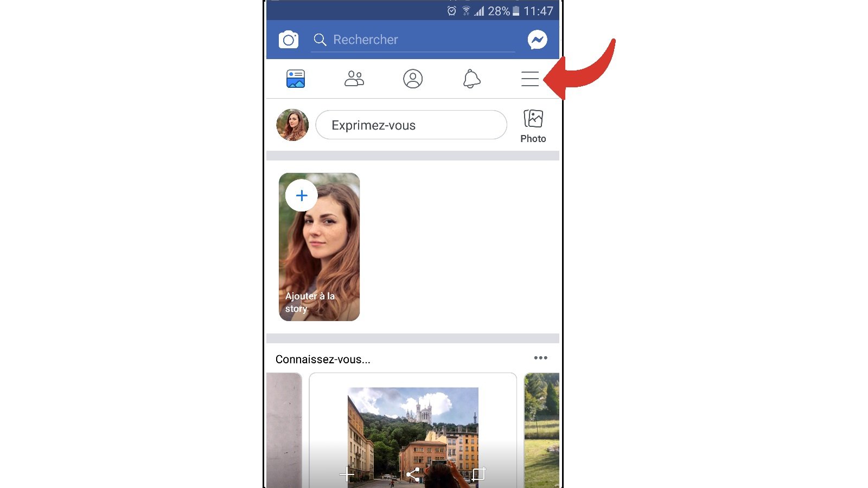Switch to the News Feed tab
This screenshot has height=488, width=868.
296,79
